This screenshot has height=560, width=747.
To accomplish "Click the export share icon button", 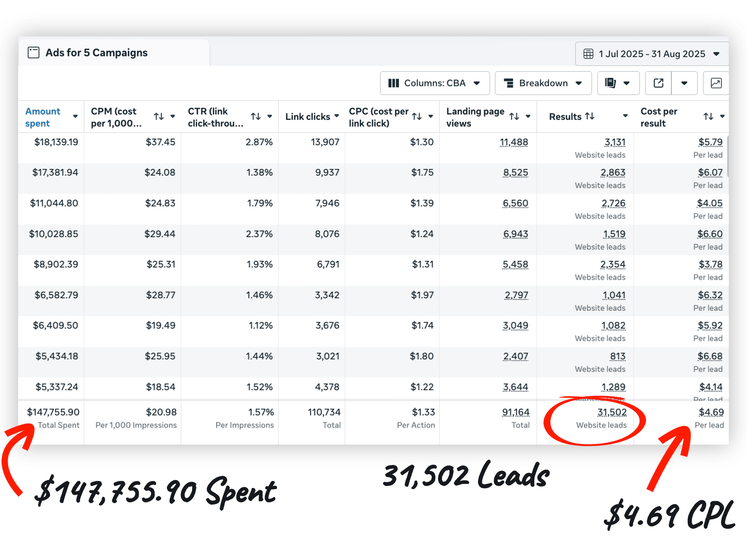I will coord(658,83).
